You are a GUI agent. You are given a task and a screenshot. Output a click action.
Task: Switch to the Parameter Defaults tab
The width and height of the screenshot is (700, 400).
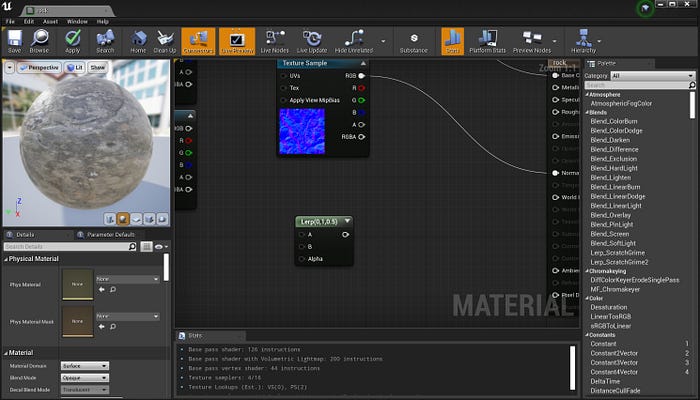coord(110,234)
